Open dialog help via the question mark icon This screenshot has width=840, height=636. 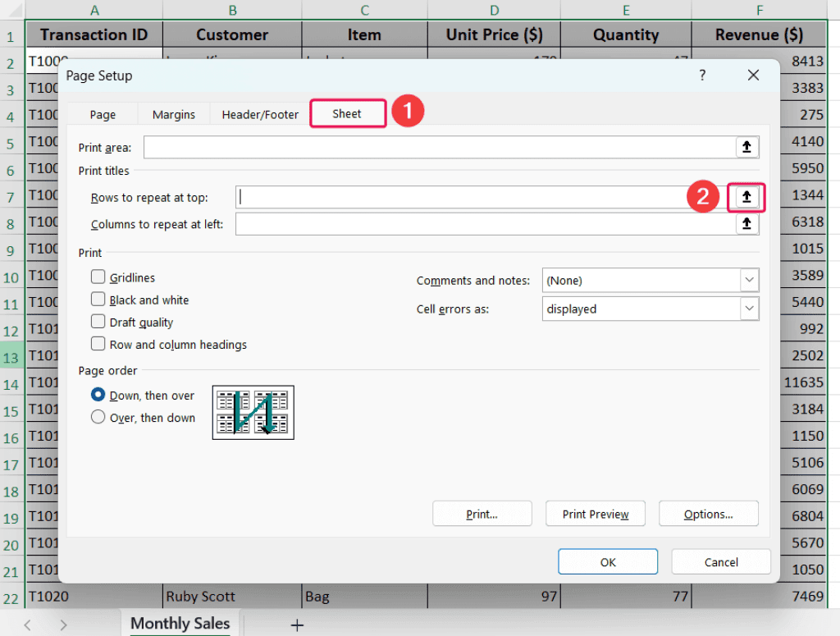tap(702, 75)
